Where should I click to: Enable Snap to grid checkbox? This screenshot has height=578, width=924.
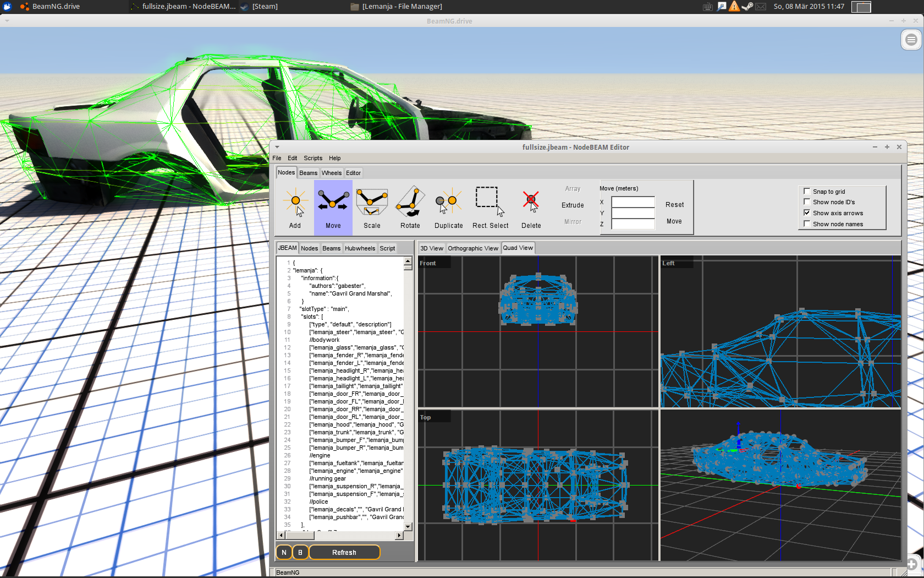click(x=807, y=191)
